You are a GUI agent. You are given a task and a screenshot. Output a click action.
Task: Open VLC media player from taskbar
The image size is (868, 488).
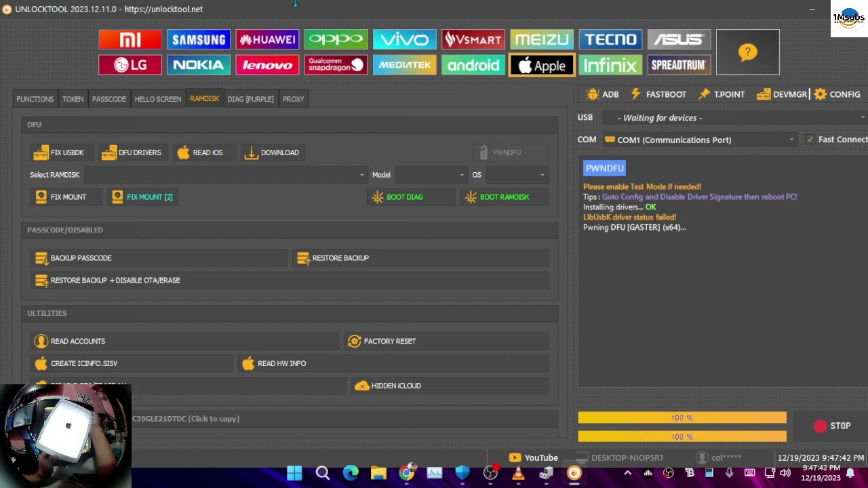(x=518, y=473)
